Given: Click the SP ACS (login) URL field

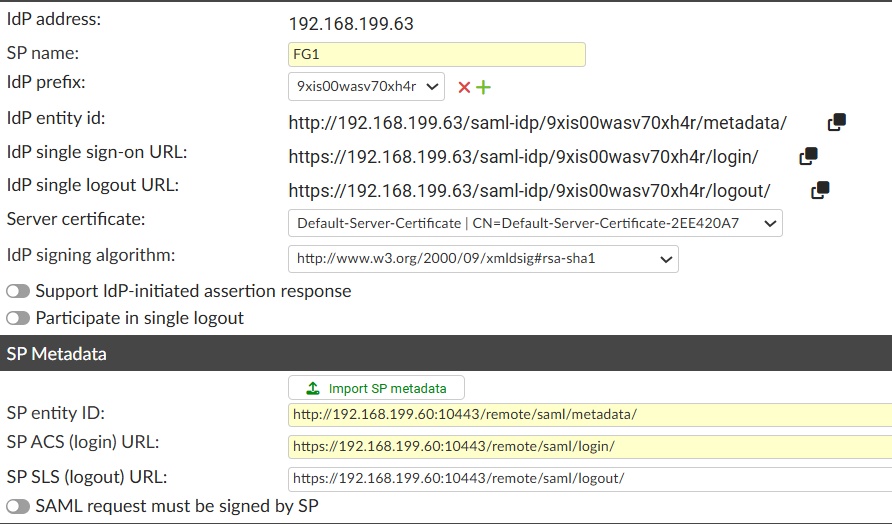Looking at the screenshot, I should [x=590, y=446].
